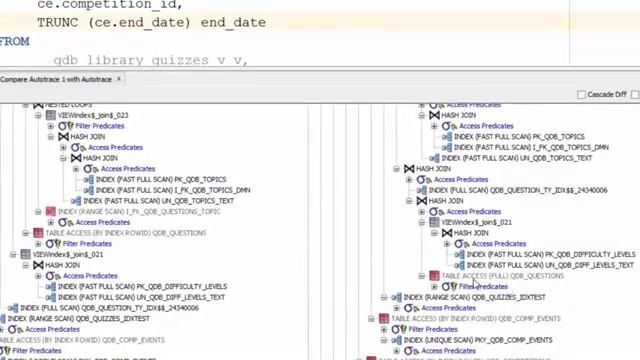Click the right pane UN_QDB_DIFF_LEVELS_TEXT index icon
Screen dimensions: 640x360
(x=460, y=265)
